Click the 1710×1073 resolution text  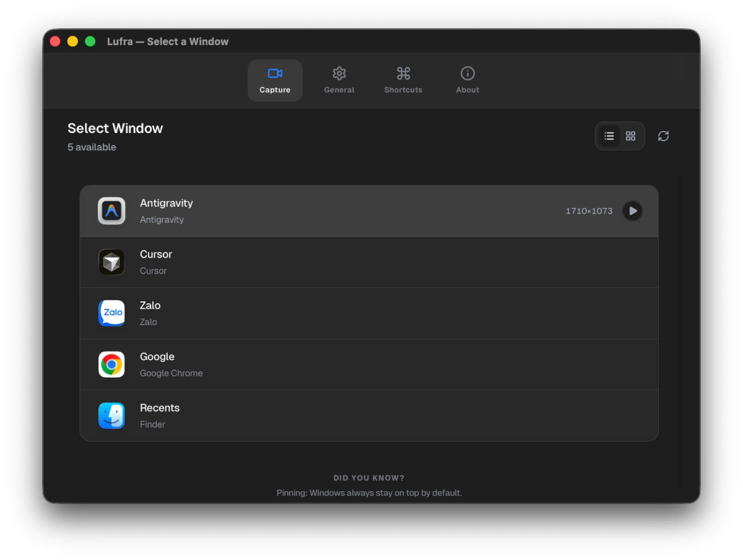[x=589, y=211]
